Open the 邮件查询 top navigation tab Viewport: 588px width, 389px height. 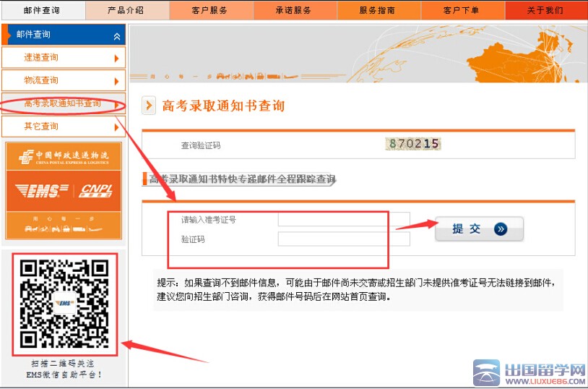(x=42, y=10)
